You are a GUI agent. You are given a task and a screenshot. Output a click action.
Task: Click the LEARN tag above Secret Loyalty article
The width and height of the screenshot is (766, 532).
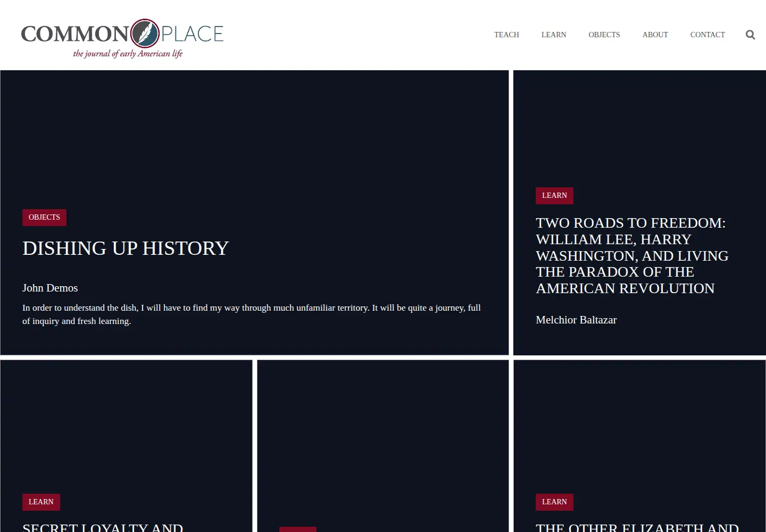[x=41, y=502]
